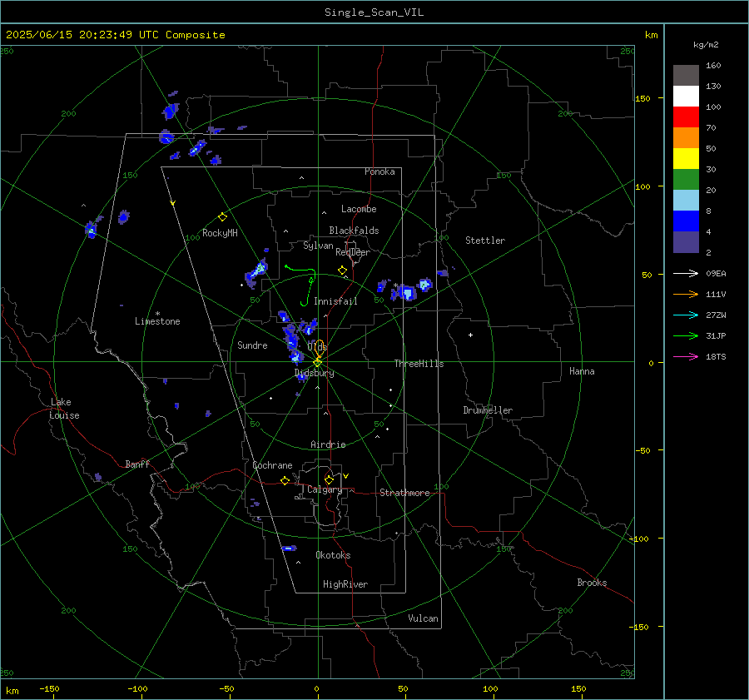Click the storm cell southwest of Sylvan
Image resolution: width=749 pixels, height=700 pixels.
point(256,273)
